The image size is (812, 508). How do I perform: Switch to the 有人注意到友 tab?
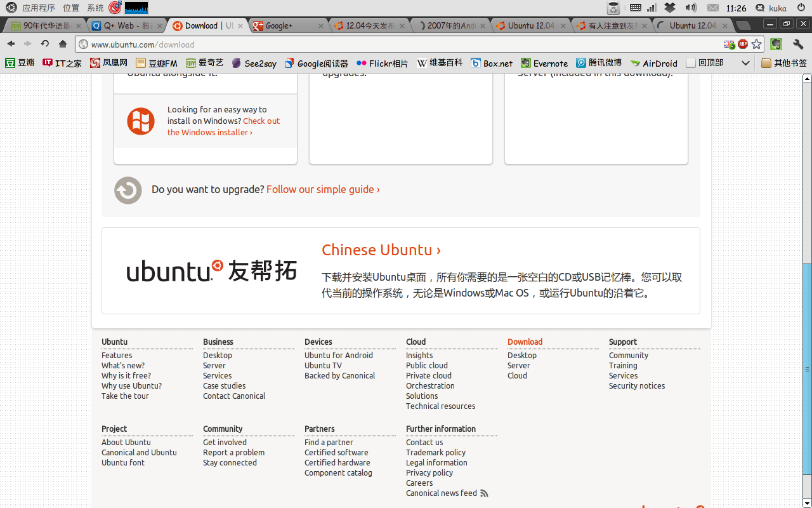613,25
